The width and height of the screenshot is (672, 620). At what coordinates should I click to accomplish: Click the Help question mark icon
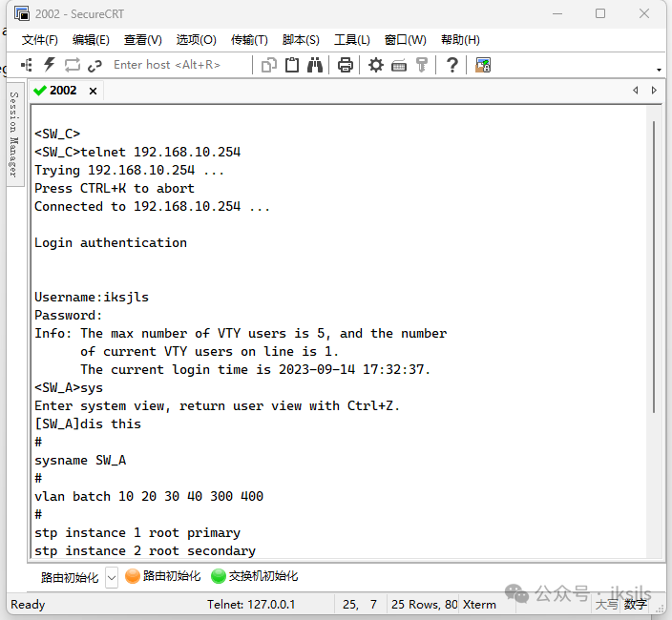[x=451, y=65]
